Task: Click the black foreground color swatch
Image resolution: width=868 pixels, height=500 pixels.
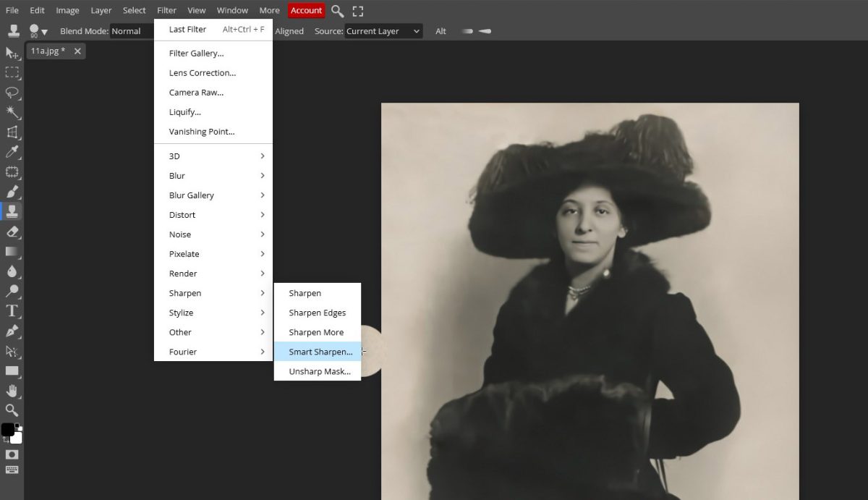Action: (7, 430)
